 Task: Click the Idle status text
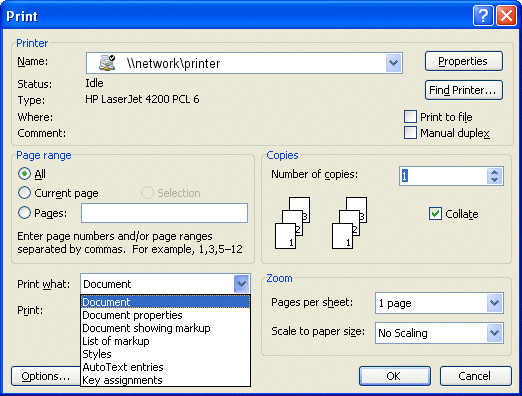tap(94, 83)
